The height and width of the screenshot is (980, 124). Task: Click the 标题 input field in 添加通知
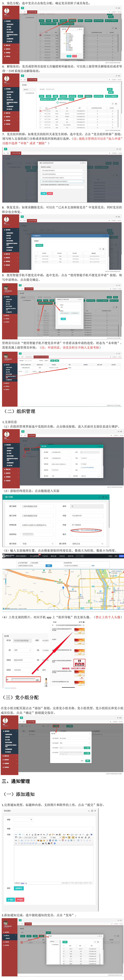click(53, 829)
